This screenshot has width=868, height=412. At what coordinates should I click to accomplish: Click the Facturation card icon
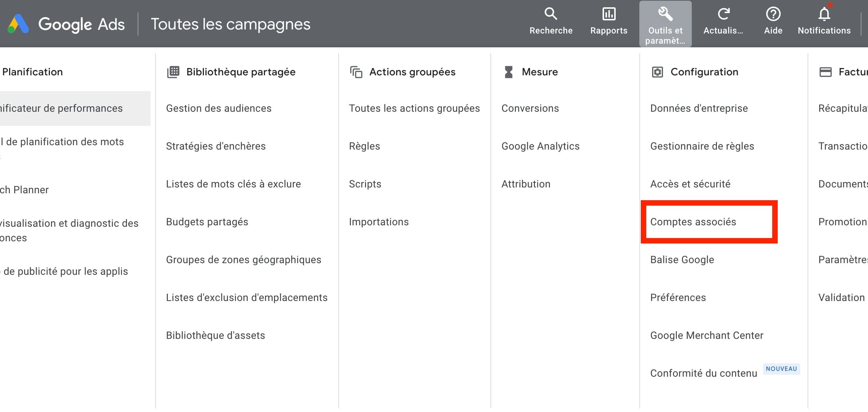click(825, 72)
